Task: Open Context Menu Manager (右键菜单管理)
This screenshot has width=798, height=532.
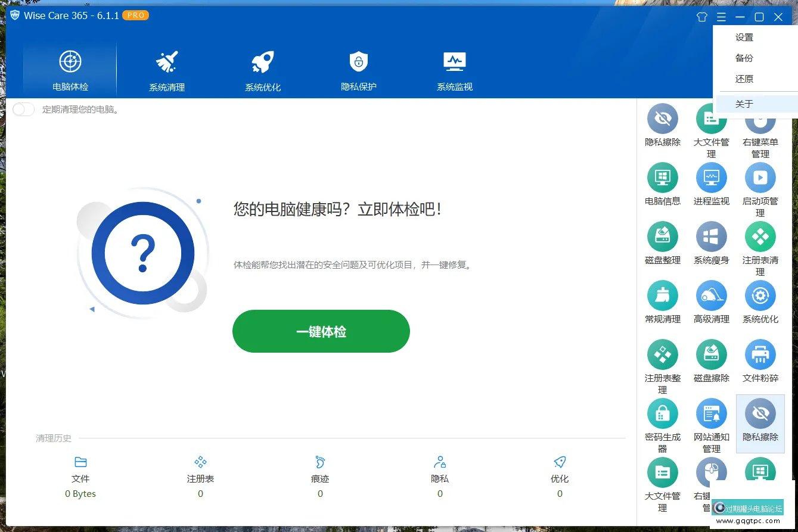Action: [760, 119]
